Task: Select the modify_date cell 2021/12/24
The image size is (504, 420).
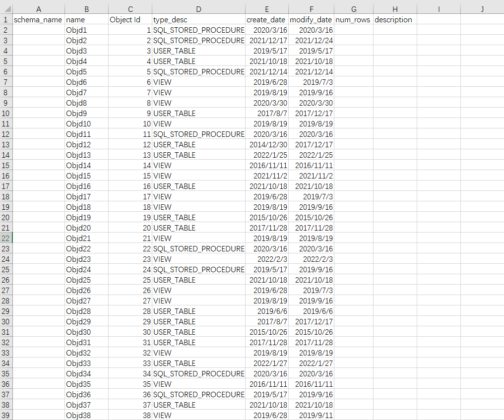Action: click(x=312, y=41)
